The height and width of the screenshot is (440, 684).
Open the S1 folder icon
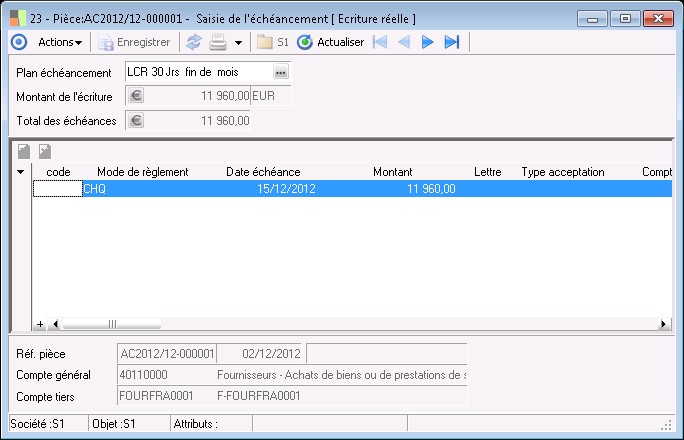tap(272, 42)
